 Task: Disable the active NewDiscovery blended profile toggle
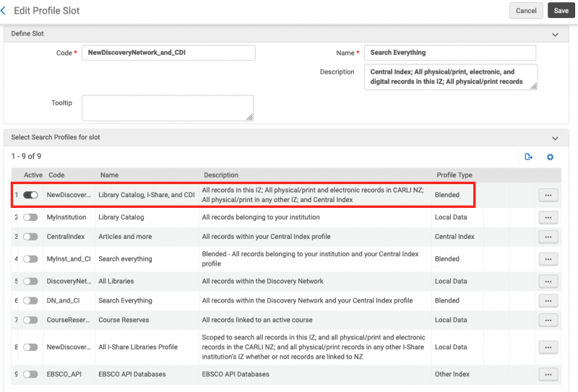tap(30, 195)
